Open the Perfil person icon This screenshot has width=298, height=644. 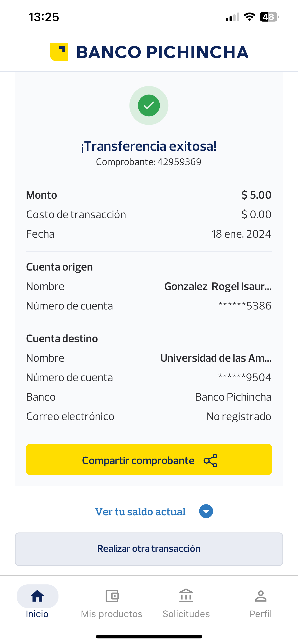point(260,596)
